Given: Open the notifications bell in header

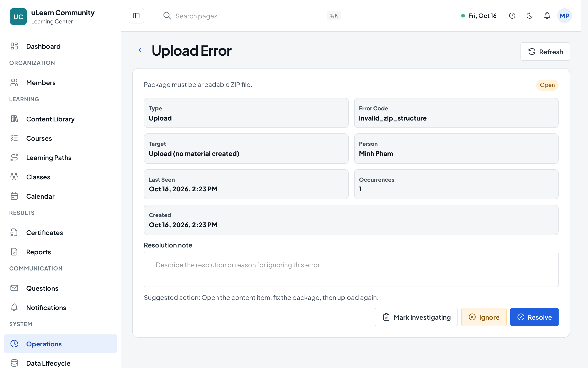Looking at the screenshot, I should pyautogui.click(x=547, y=16).
